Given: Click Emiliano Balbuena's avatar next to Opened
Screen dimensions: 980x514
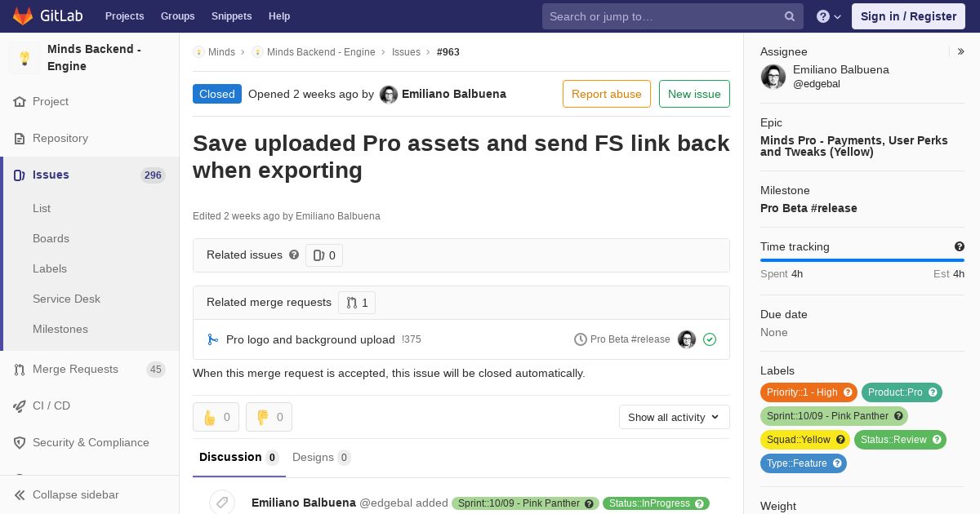Looking at the screenshot, I should tap(389, 95).
